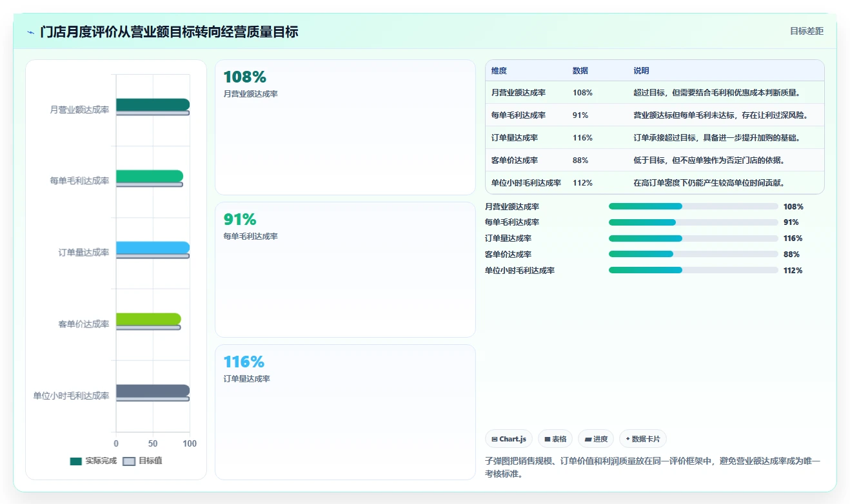Toggle the 实际完成 legend swatch

[76, 461]
